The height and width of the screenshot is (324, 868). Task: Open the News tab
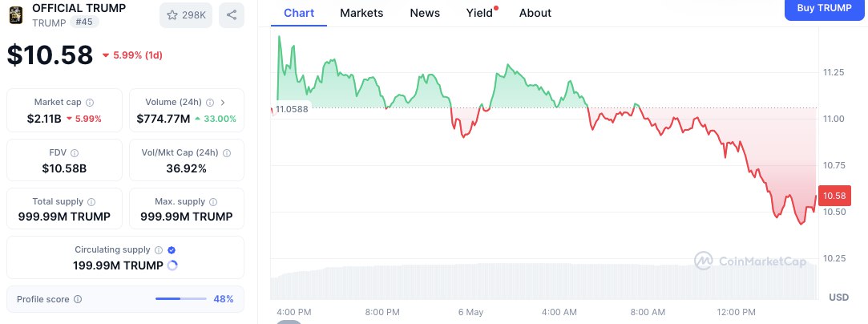click(425, 13)
